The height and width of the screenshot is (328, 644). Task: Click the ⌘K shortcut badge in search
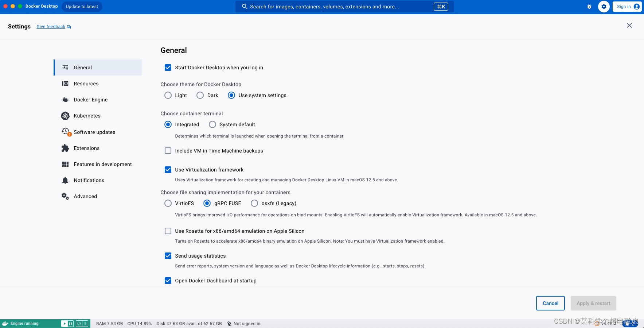click(441, 7)
